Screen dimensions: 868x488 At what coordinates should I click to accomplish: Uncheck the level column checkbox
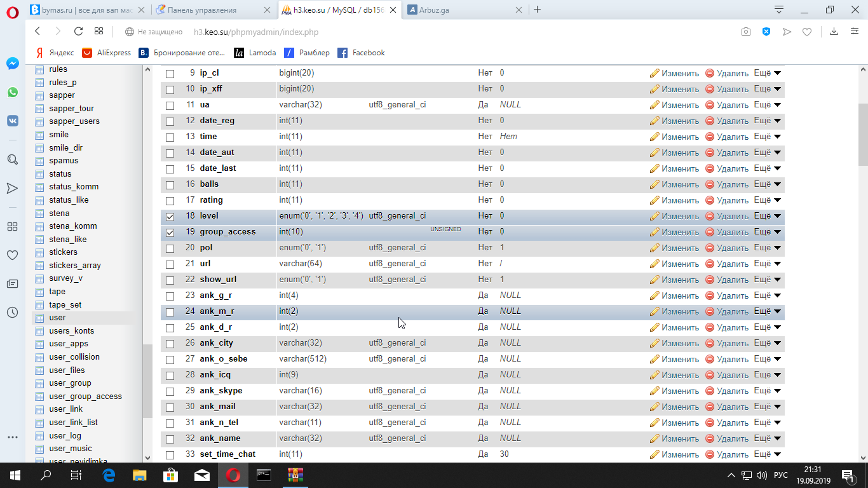[170, 216]
